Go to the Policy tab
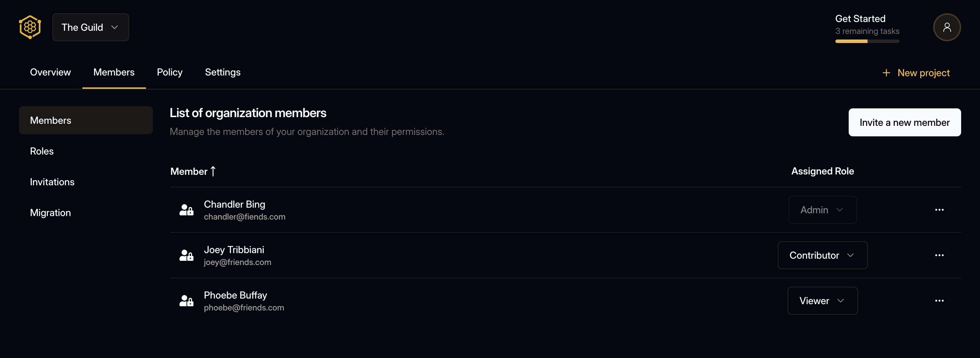The width and height of the screenshot is (980, 358). pos(169,72)
